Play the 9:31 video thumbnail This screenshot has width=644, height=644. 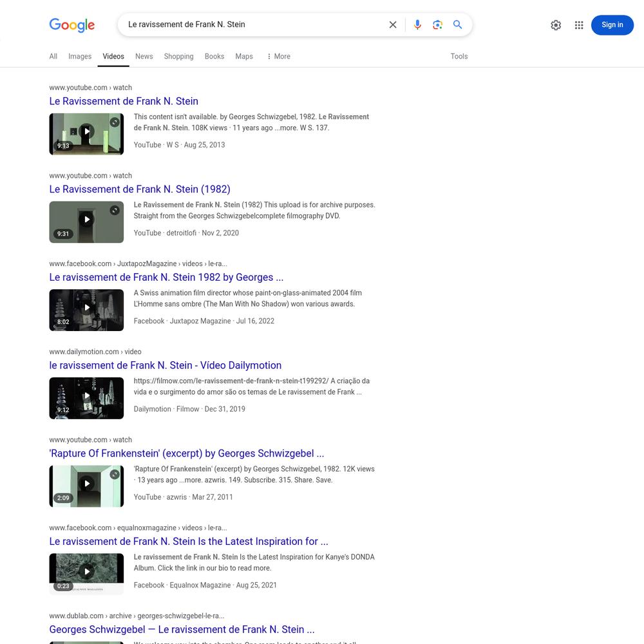[x=86, y=222]
